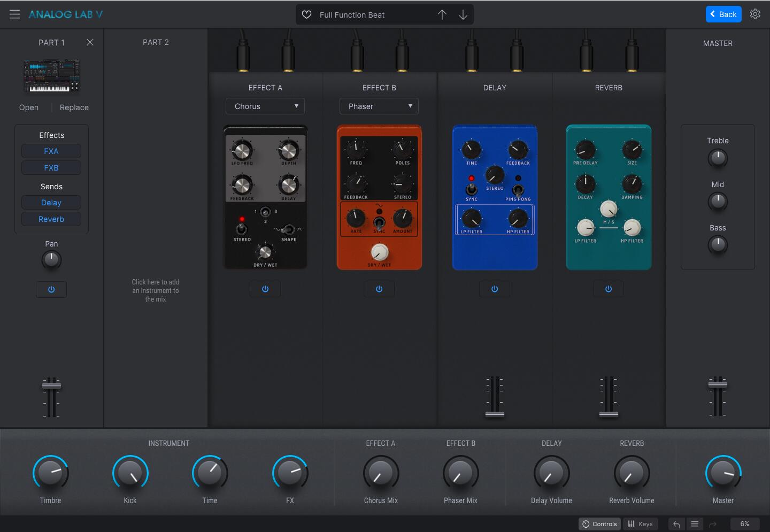Open Effect A Chorus dropdown

coord(265,106)
